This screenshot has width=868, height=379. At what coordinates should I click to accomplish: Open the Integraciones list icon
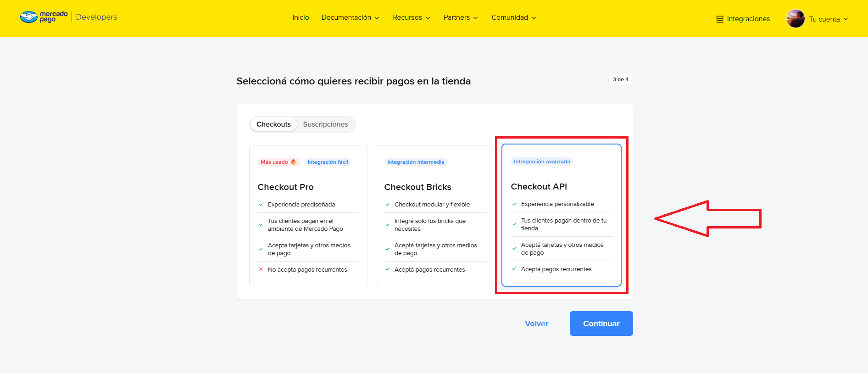(720, 19)
